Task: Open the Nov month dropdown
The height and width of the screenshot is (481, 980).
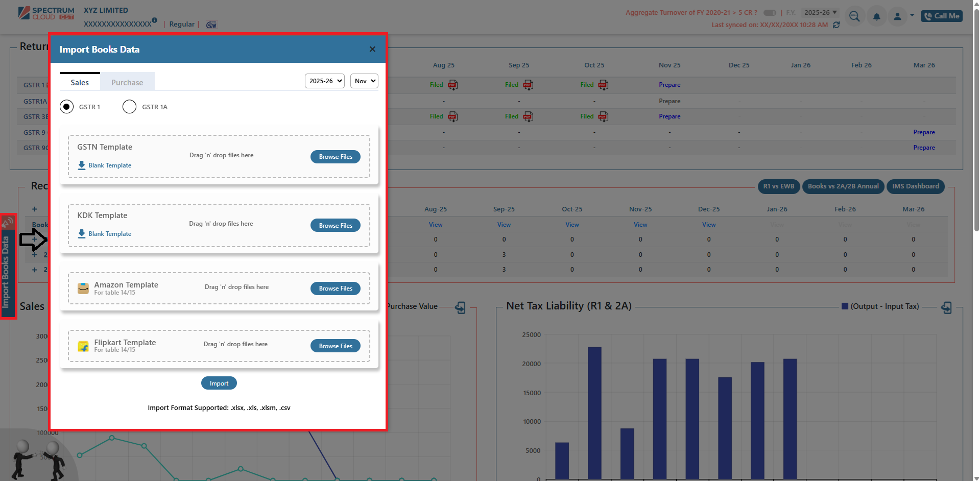Action: point(364,81)
